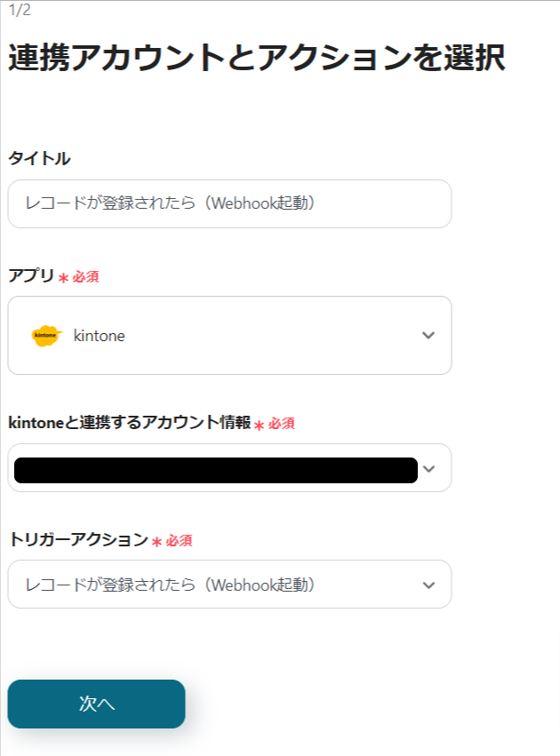Focus the タイトル text input field
The width and height of the screenshot is (560, 756).
point(229,203)
